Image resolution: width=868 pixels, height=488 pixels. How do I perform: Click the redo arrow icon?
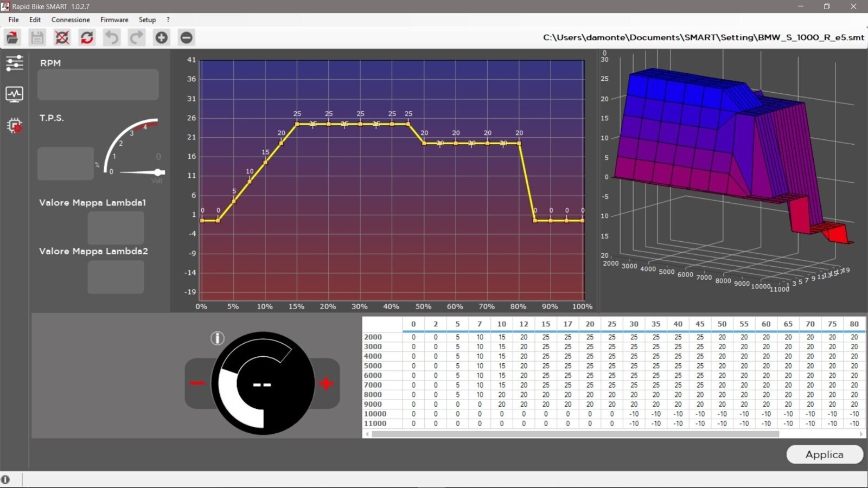(137, 37)
